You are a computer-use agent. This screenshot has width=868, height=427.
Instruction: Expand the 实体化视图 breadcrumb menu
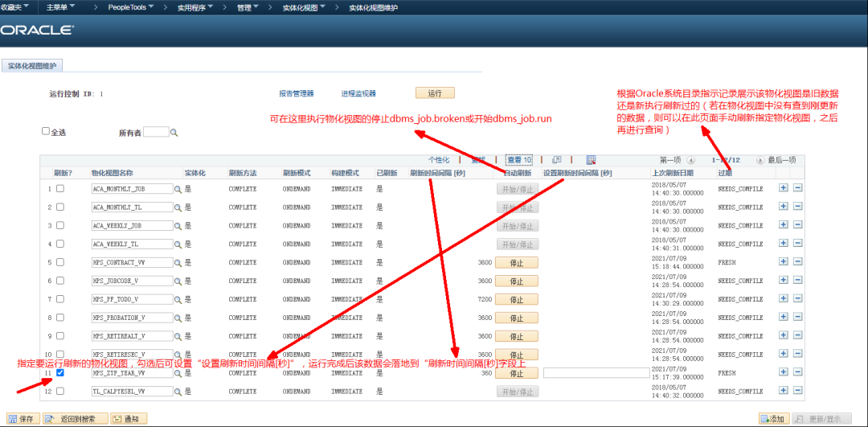(304, 8)
